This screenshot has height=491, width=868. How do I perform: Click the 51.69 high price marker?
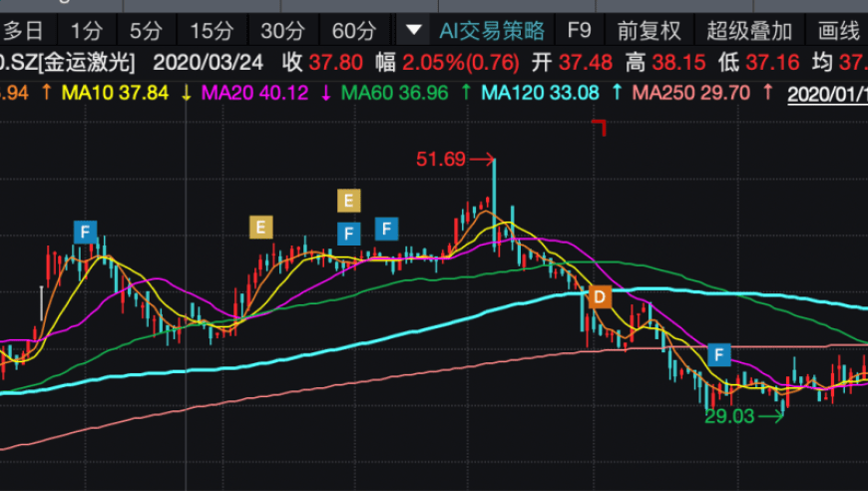pyautogui.click(x=441, y=160)
